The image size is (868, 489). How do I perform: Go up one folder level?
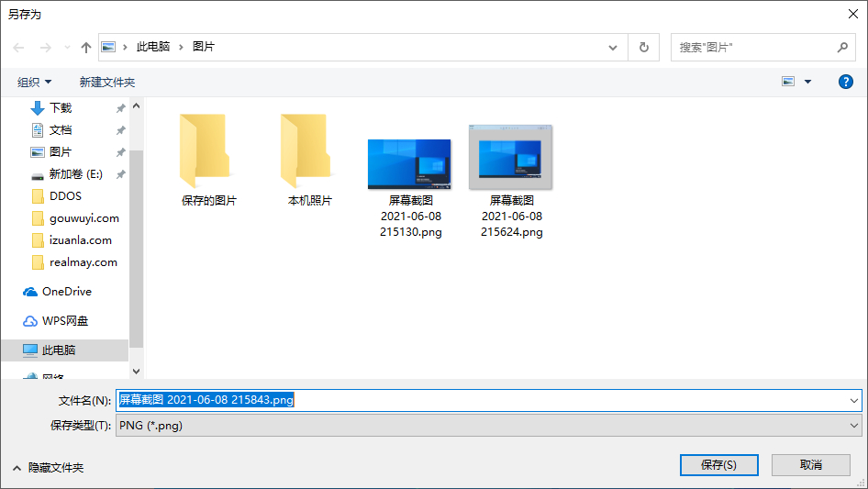(x=86, y=48)
